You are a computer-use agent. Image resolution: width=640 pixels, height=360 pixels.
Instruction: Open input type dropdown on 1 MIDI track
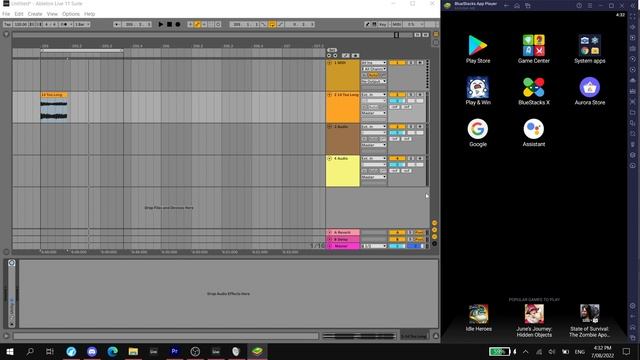click(374, 63)
